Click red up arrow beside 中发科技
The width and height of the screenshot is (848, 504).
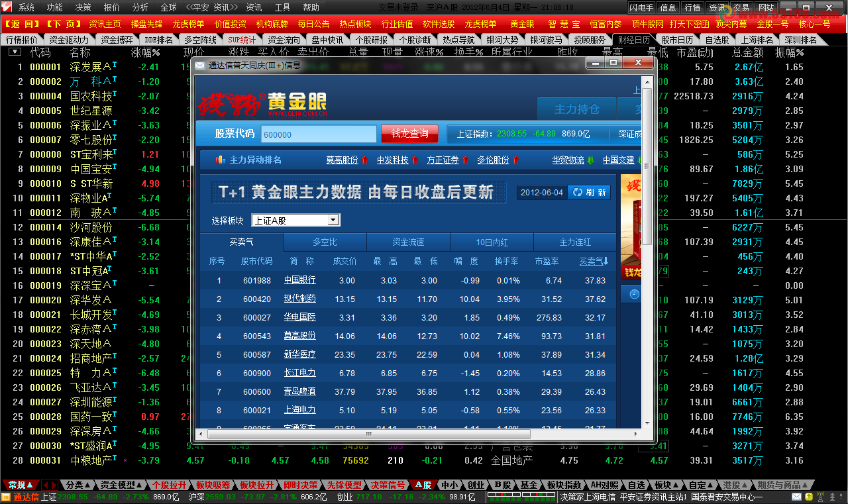point(415,160)
